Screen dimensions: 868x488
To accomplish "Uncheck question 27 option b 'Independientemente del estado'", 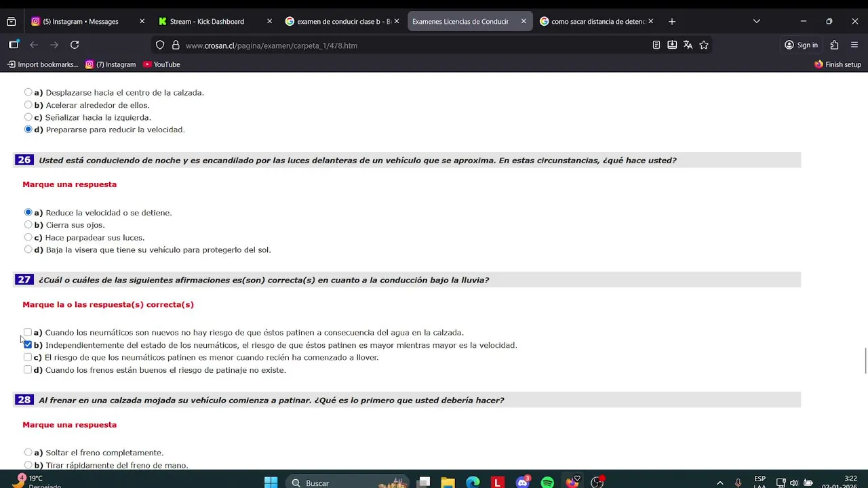I will coord(28,344).
